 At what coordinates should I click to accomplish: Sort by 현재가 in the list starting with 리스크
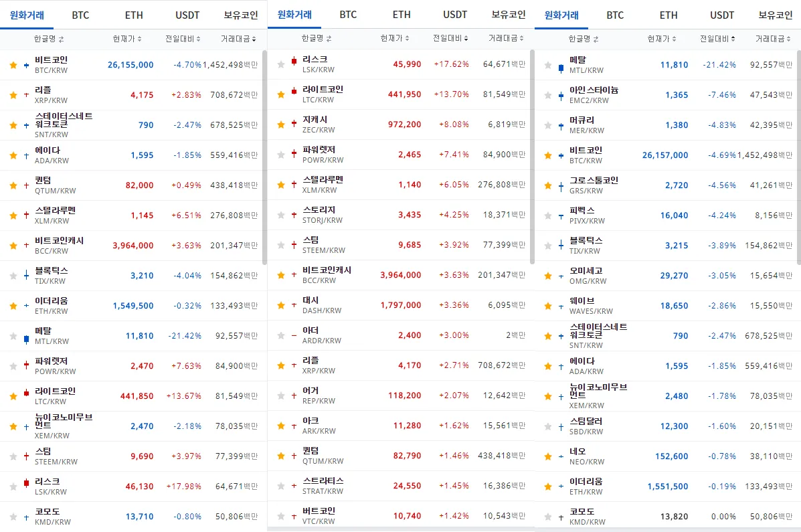pos(394,38)
